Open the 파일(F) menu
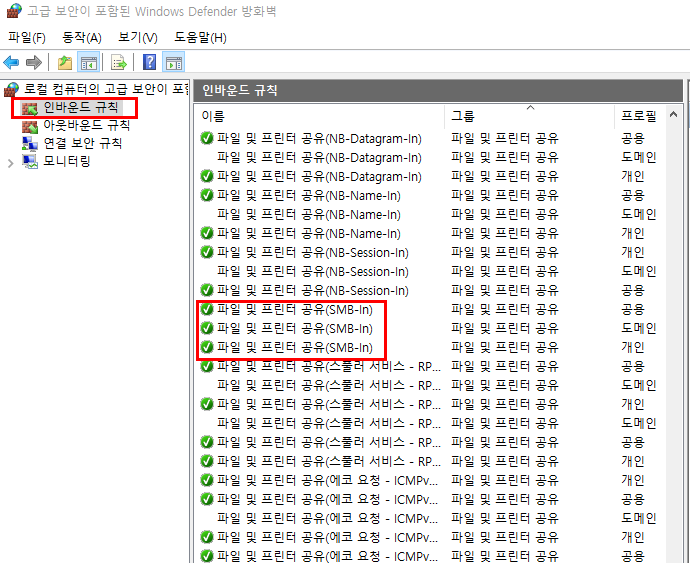 click(x=27, y=38)
